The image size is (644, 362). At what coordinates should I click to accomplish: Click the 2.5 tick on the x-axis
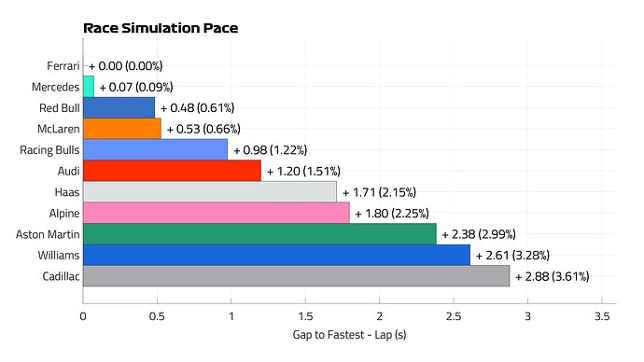point(454,316)
